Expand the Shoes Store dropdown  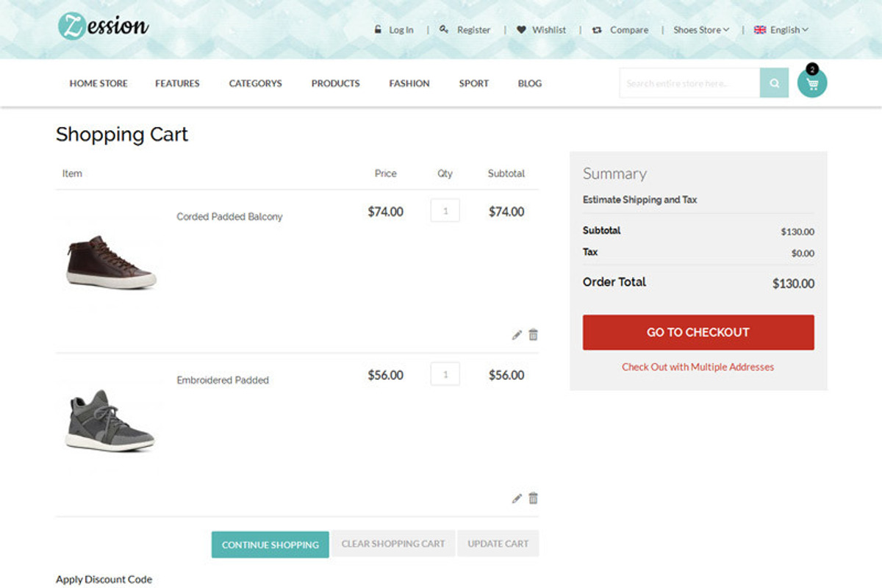[x=701, y=30]
